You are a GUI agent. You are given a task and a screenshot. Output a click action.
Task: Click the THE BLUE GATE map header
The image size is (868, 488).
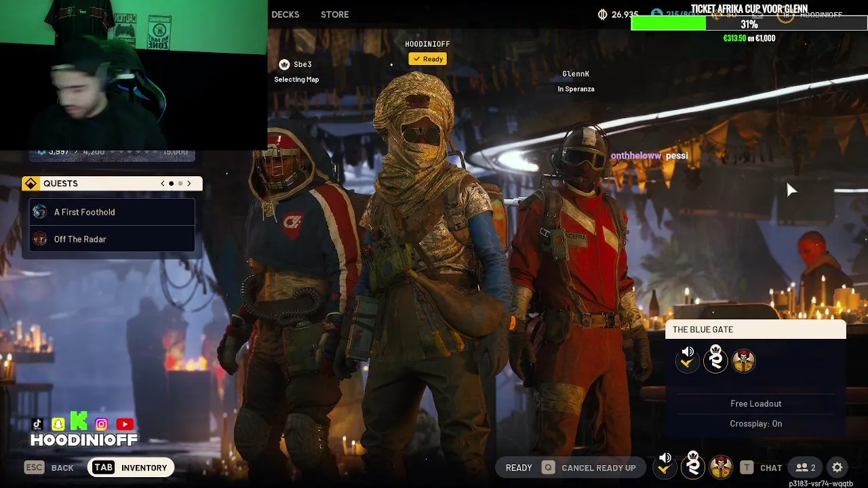pos(755,329)
